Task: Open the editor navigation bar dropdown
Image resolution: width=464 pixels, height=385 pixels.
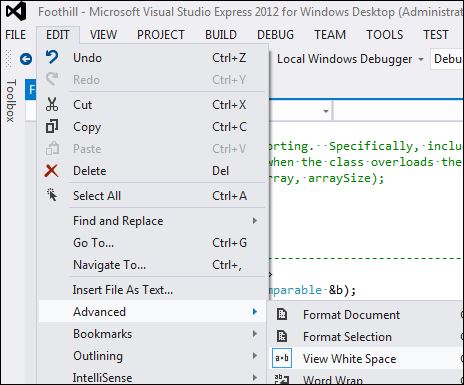Action: pyautogui.click(x=326, y=111)
